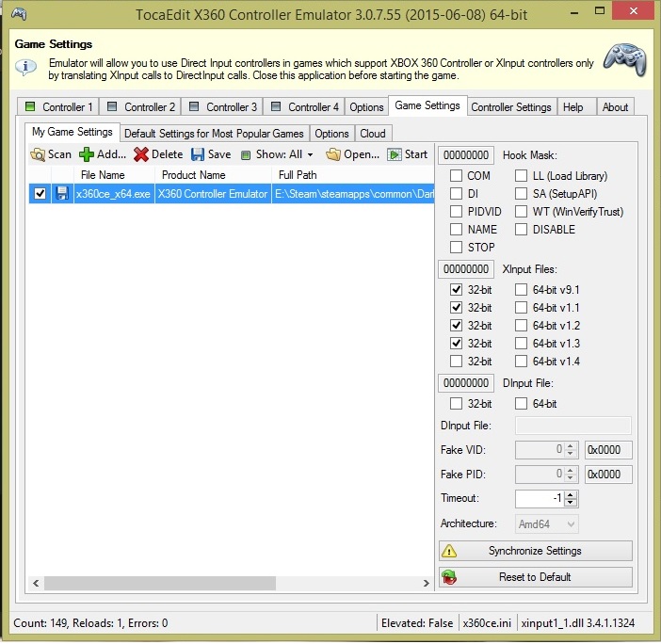Check DInput File 64-bit option
The height and width of the screenshot is (644, 661).
pyautogui.click(x=521, y=403)
